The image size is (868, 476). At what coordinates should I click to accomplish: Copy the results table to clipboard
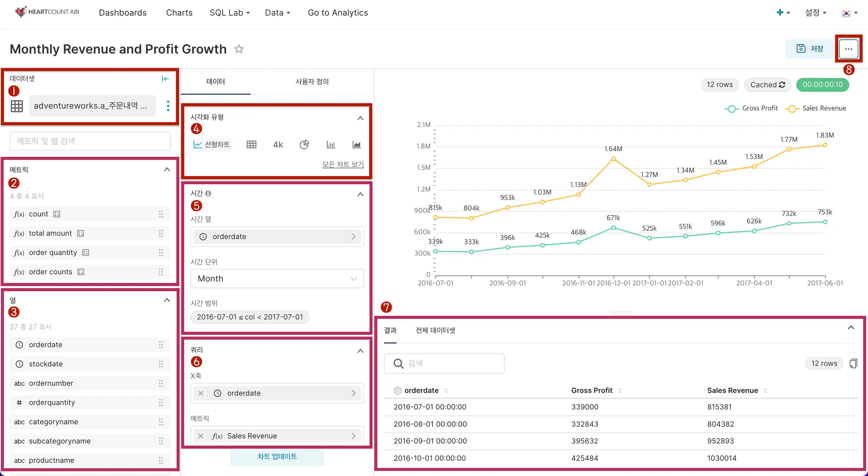tap(853, 363)
